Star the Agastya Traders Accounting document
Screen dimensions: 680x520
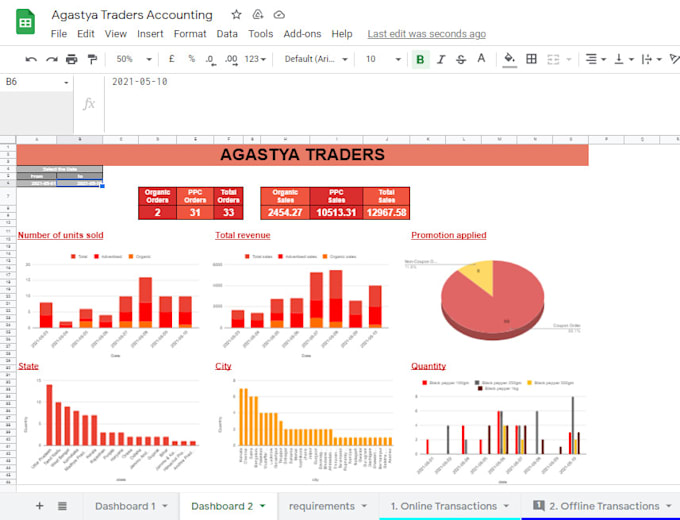coord(236,15)
